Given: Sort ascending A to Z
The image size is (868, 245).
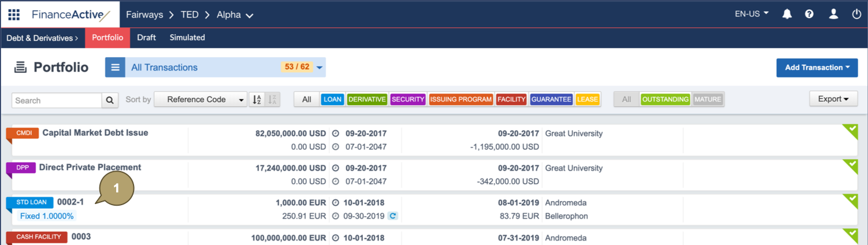Looking at the screenshot, I should tap(257, 99).
